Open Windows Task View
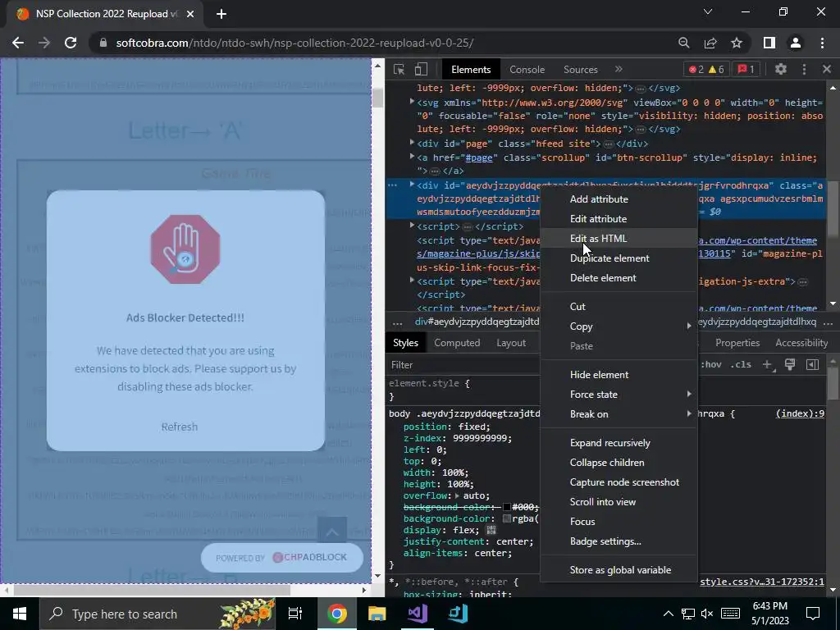Viewport: 840px width, 630px height. point(295,614)
